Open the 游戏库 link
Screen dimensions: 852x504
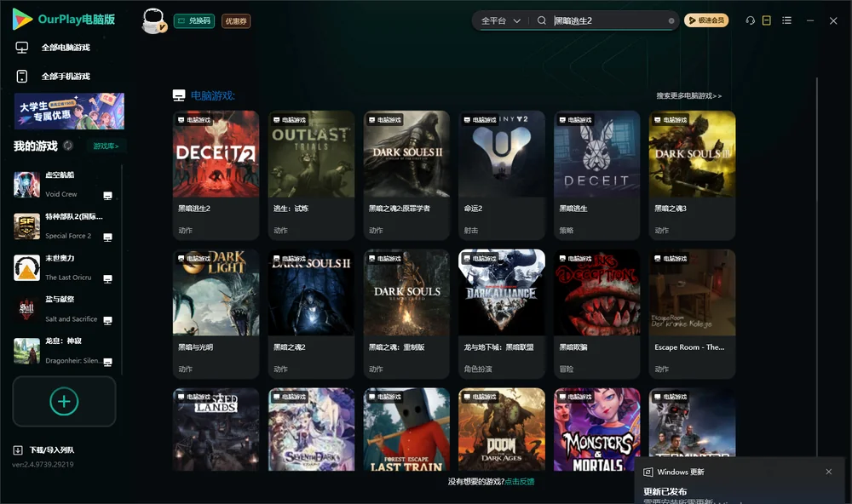click(106, 146)
